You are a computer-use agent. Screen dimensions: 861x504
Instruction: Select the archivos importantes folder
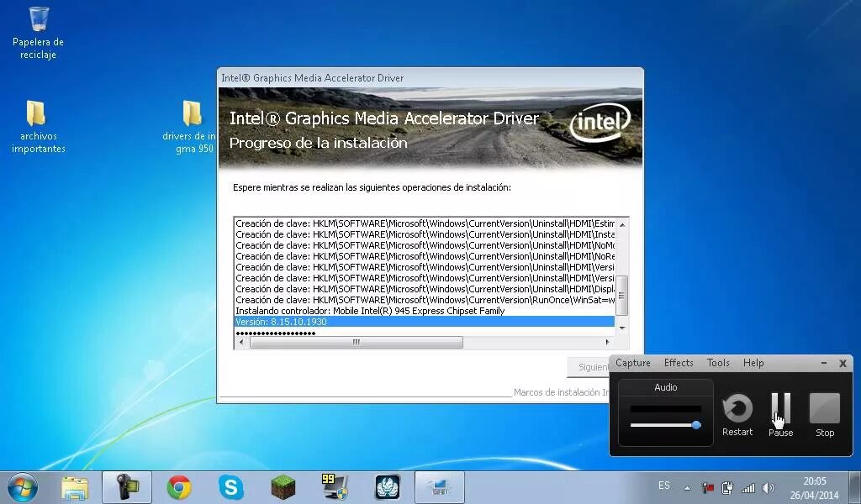coord(38,126)
